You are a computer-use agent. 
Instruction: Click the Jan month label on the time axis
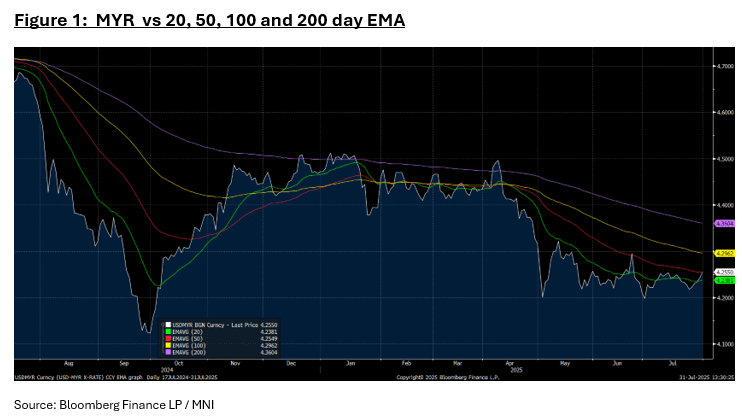351,364
